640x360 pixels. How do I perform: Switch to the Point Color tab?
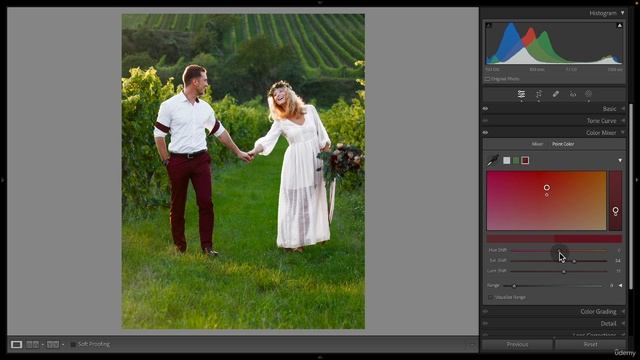click(563, 144)
